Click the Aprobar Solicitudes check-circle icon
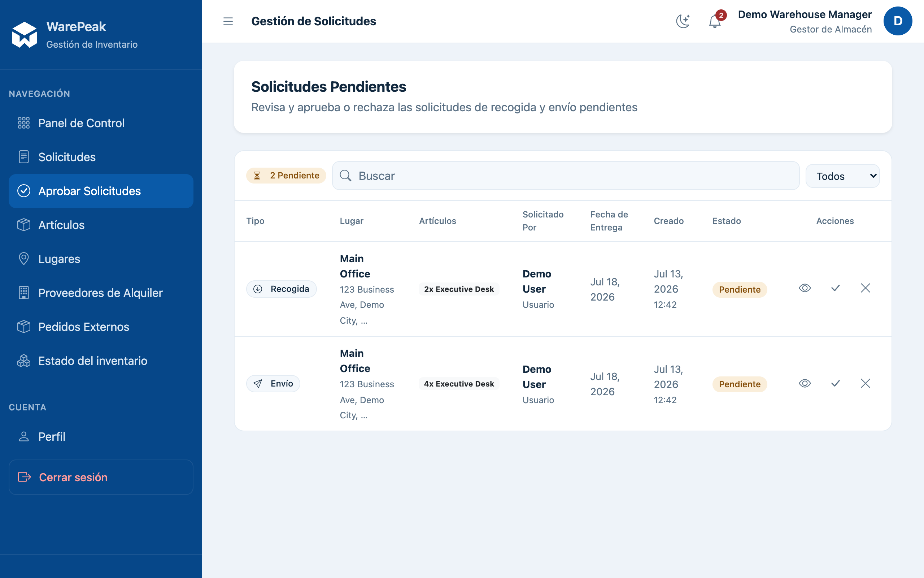This screenshot has width=924, height=578. [x=24, y=191]
